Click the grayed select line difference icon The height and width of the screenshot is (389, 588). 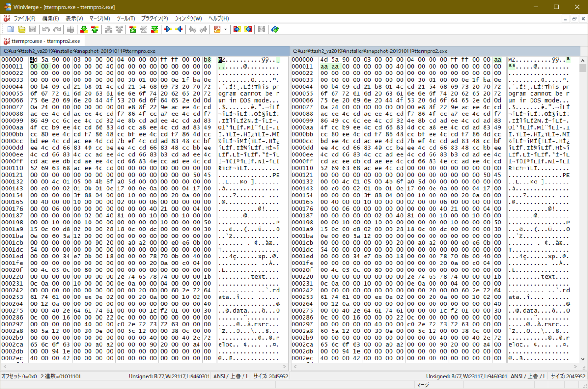70,29
